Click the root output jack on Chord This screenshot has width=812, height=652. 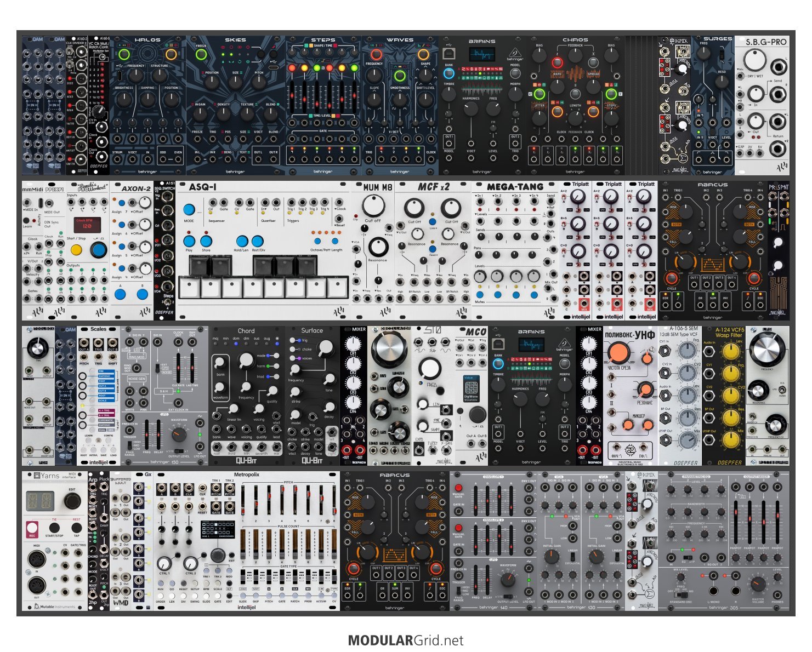(x=216, y=447)
